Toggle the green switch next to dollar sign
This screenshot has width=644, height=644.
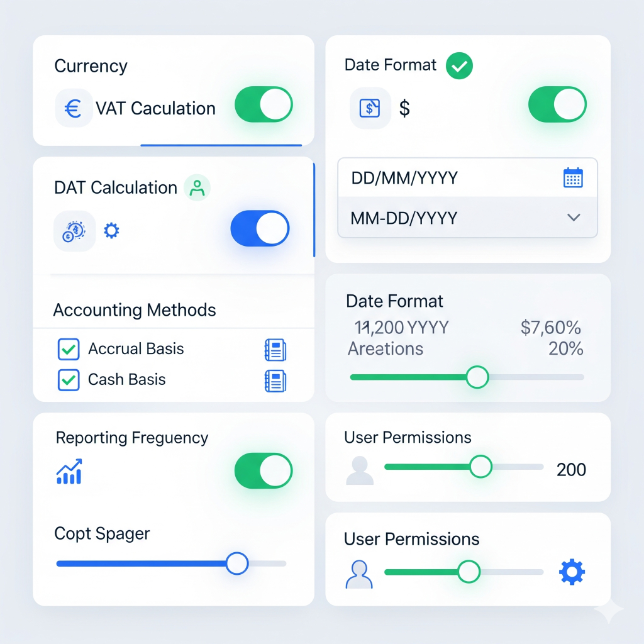557,105
